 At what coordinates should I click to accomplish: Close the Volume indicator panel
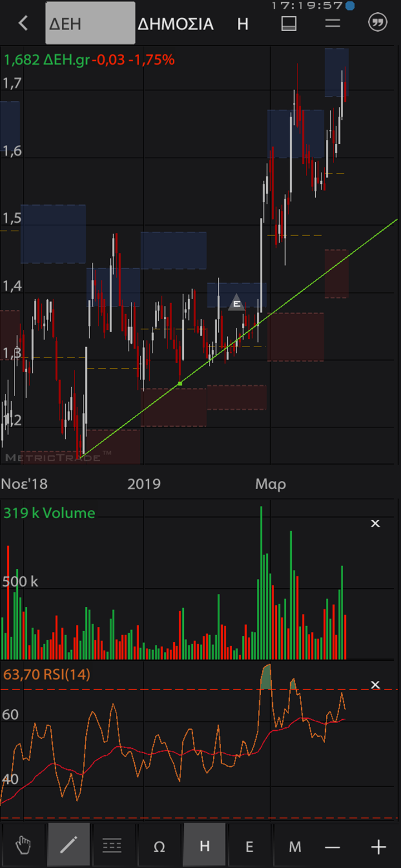(375, 523)
